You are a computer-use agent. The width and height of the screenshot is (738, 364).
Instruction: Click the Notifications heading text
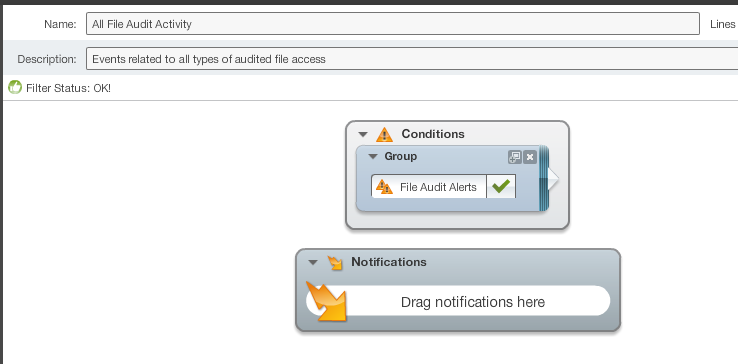click(x=389, y=262)
